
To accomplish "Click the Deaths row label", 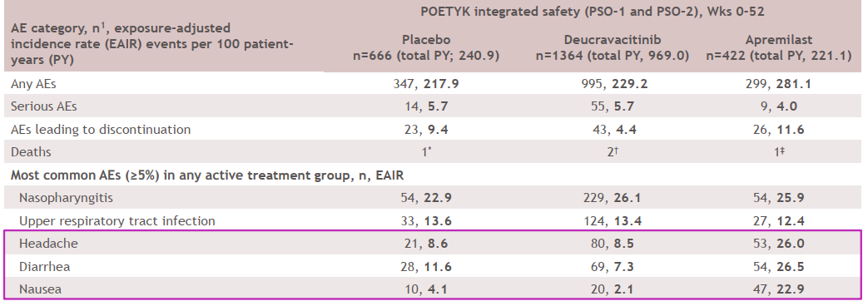I will [31, 152].
